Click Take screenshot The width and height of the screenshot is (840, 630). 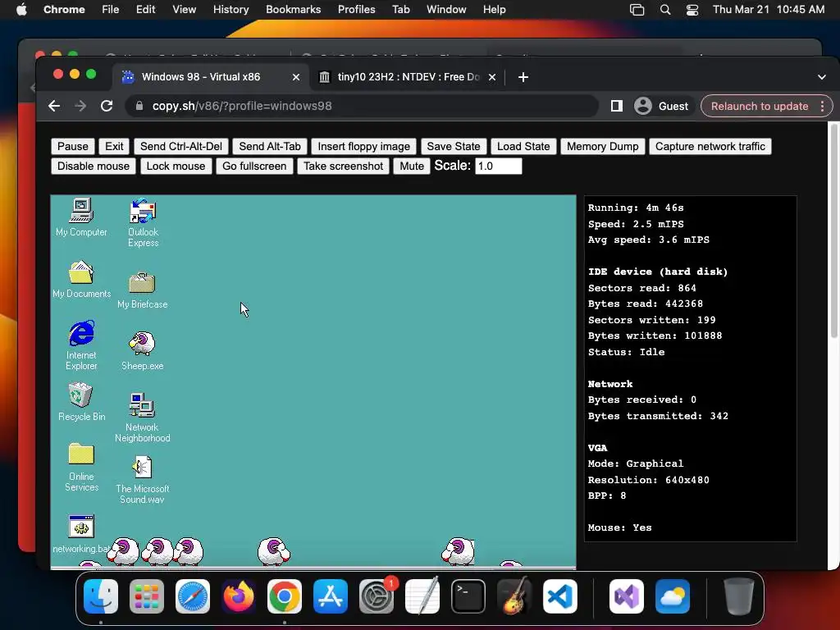pyautogui.click(x=344, y=166)
